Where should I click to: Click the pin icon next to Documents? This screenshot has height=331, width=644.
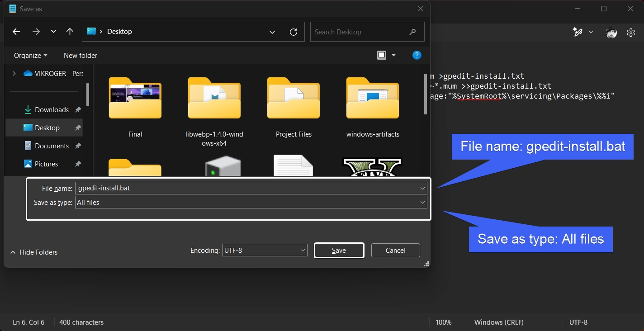pos(78,146)
